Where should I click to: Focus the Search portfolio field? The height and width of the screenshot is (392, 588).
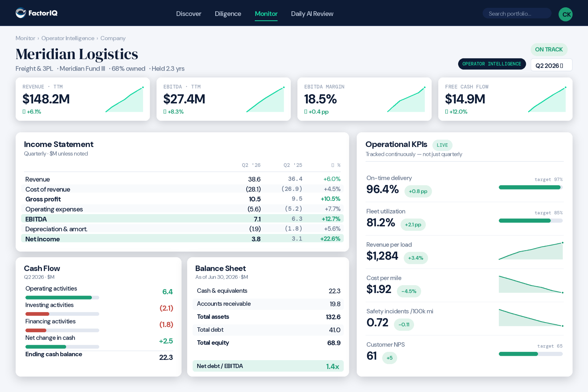(517, 13)
